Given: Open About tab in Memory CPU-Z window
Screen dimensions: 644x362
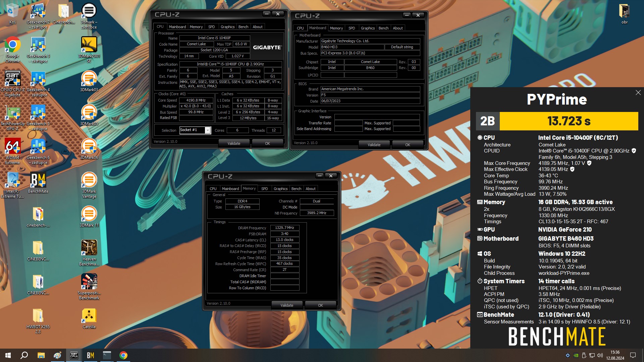Looking at the screenshot, I should coord(311,189).
